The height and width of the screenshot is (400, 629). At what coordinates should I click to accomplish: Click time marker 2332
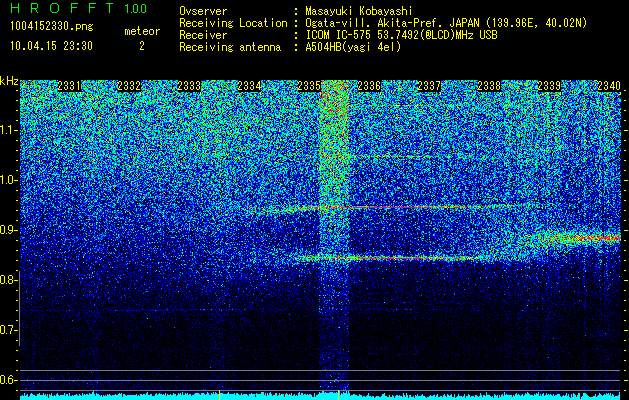point(129,86)
